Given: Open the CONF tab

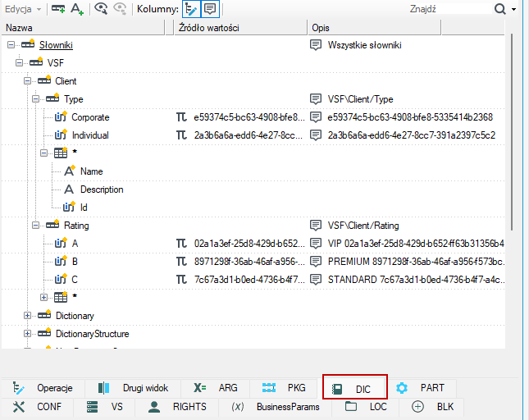Looking at the screenshot, I should point(37,407).
